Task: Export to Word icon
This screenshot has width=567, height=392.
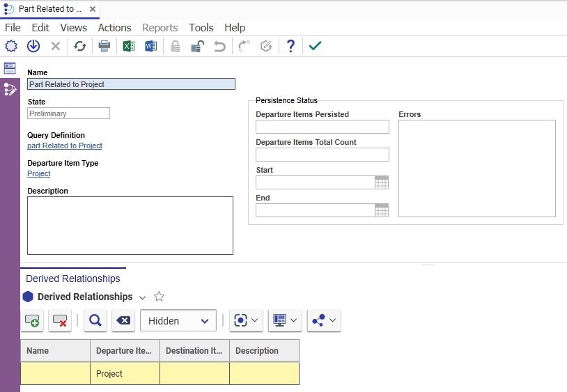Action: (150, 46)
